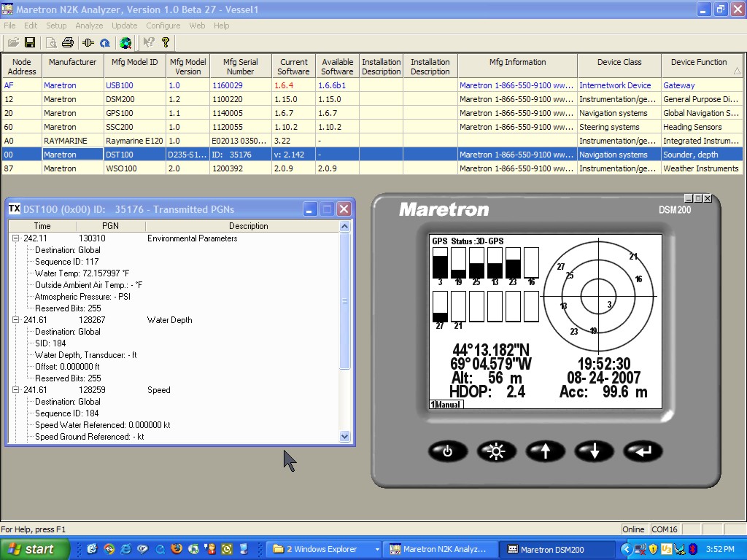This screenshot has height=560, width=747.
Task: Open the Edit menu
Action: [x=31, y=26]
